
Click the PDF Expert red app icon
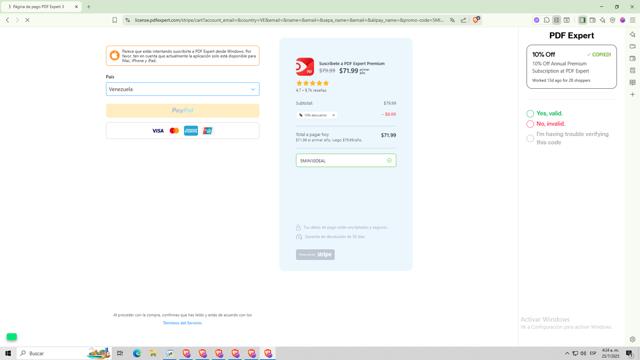[x=305, y=67]
